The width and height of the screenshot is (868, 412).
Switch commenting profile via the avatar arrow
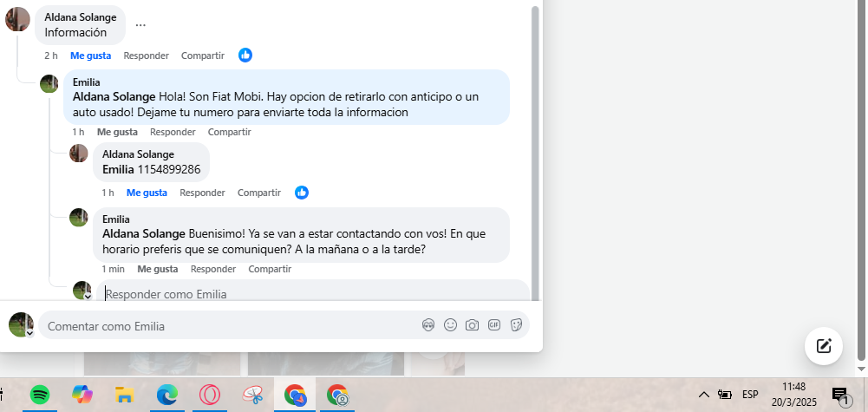tap(29, 333)
